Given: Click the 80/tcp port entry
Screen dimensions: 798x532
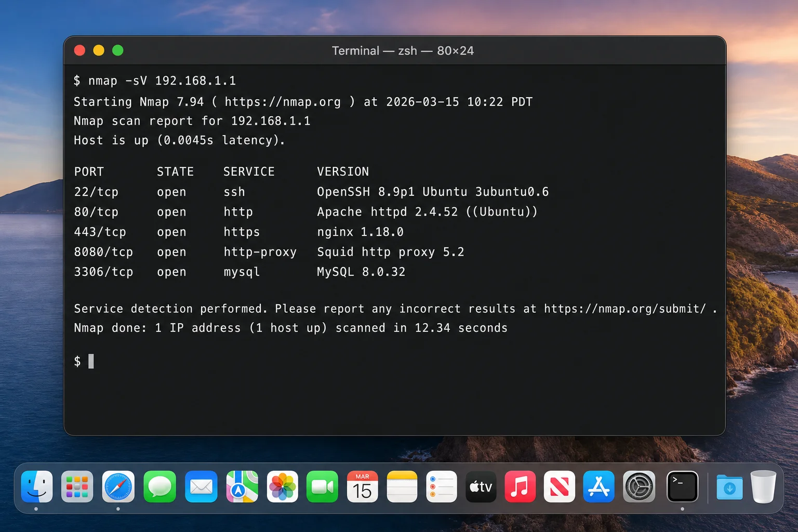Looking at the screenshot, I should click(x=96, y=212).
